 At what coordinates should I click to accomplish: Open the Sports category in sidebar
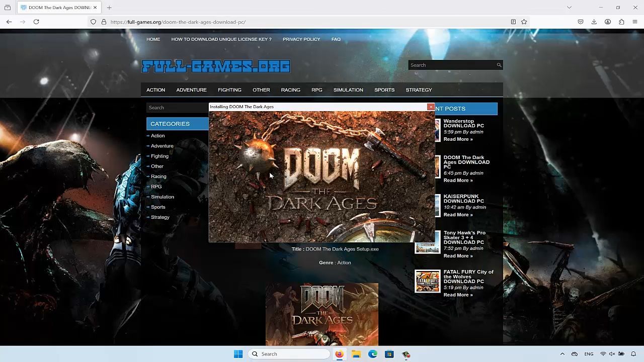click(158, 207)
